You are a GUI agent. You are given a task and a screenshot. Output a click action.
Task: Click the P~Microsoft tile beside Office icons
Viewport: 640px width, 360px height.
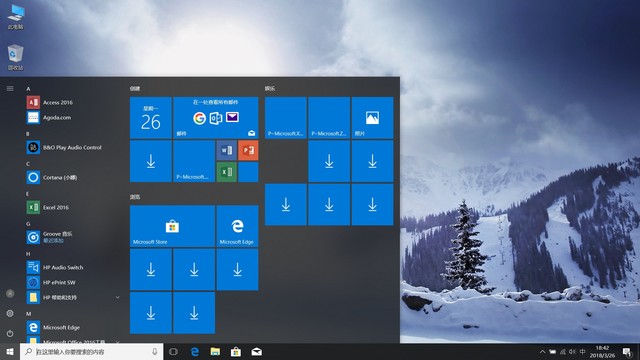(x=194, y=161)
